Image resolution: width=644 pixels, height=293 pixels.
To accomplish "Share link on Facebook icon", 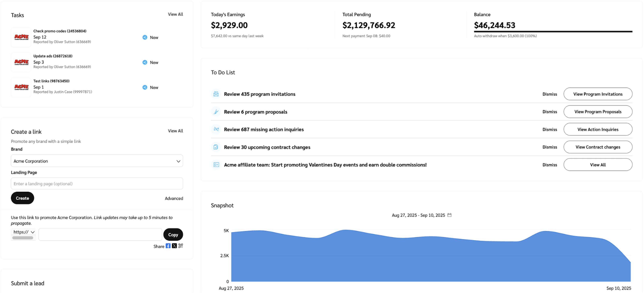I will (x=168, y=246).
